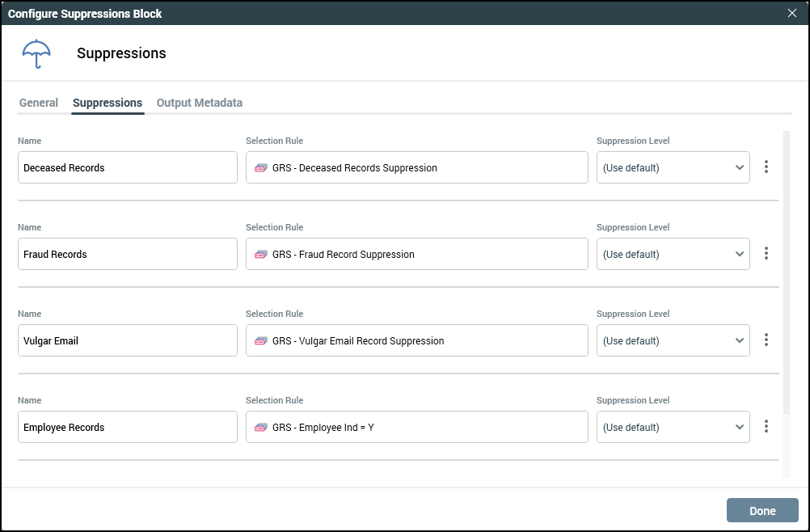Image resolution: width=810 pixels, height=532 pixels.
Task: Close the Configure Suppressions Block dialog
Action: (791, 13)
